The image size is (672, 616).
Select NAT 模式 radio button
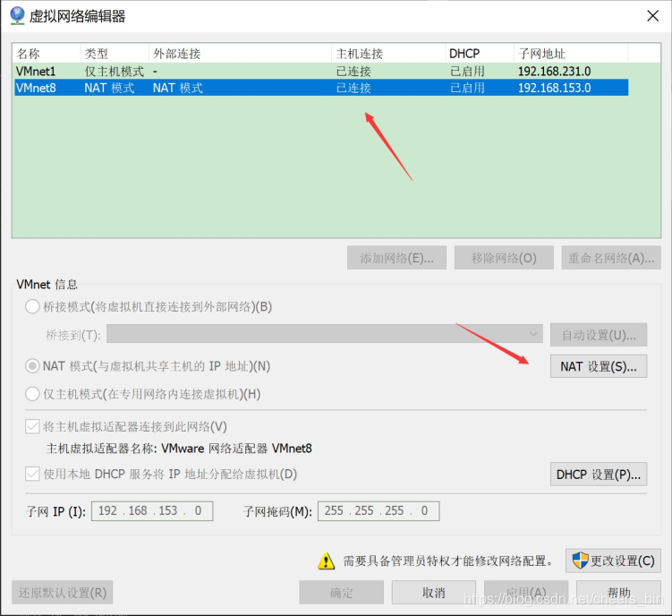coord(32,366)
